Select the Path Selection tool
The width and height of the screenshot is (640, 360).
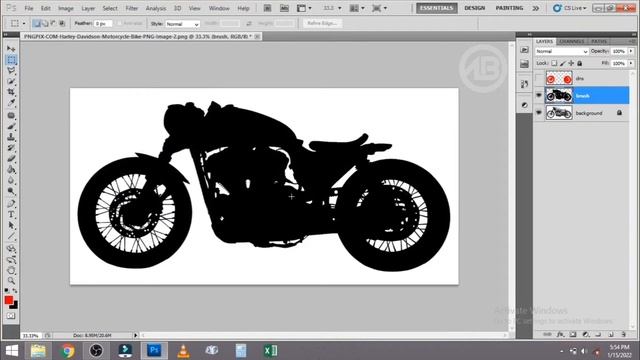[11, 225]
